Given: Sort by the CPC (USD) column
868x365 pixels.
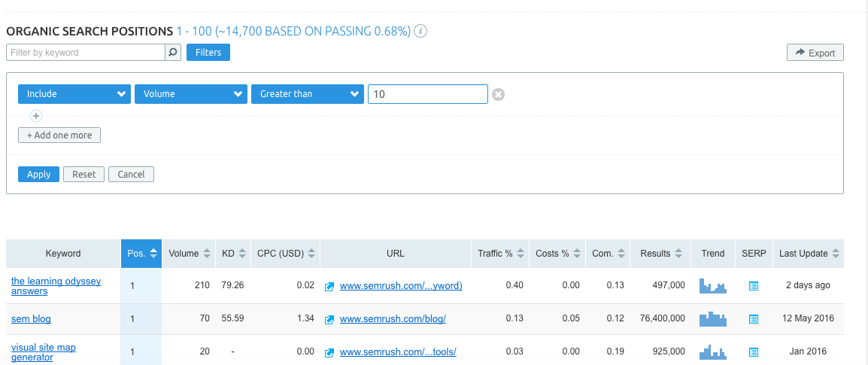Looking at the screenshot, I should (286, 254).
